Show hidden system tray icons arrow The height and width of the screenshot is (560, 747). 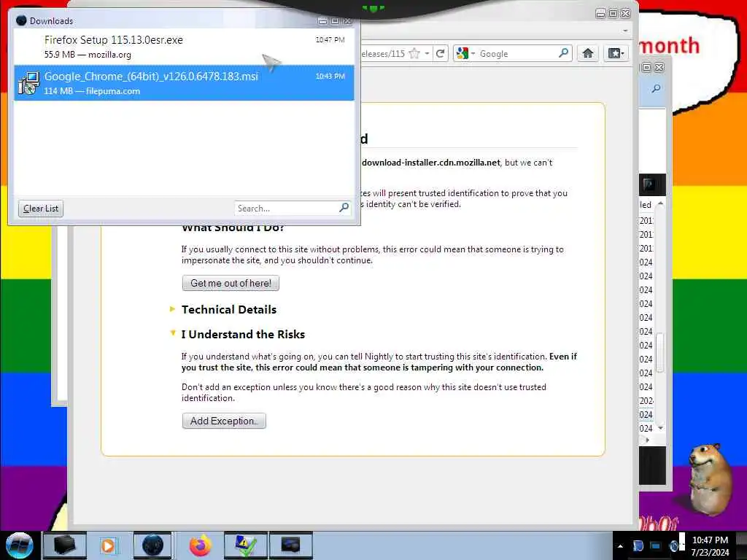620,546
